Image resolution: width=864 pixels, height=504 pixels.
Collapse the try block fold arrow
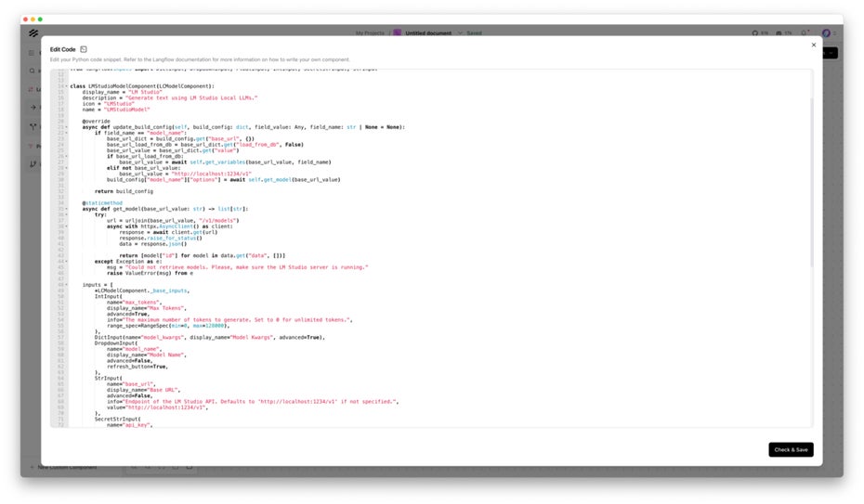(67, 214)
